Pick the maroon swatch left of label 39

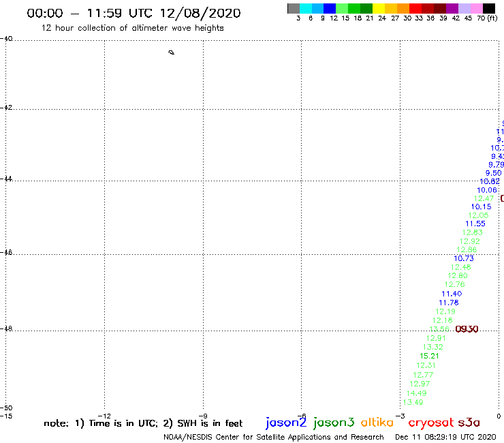tap(440, 8)
